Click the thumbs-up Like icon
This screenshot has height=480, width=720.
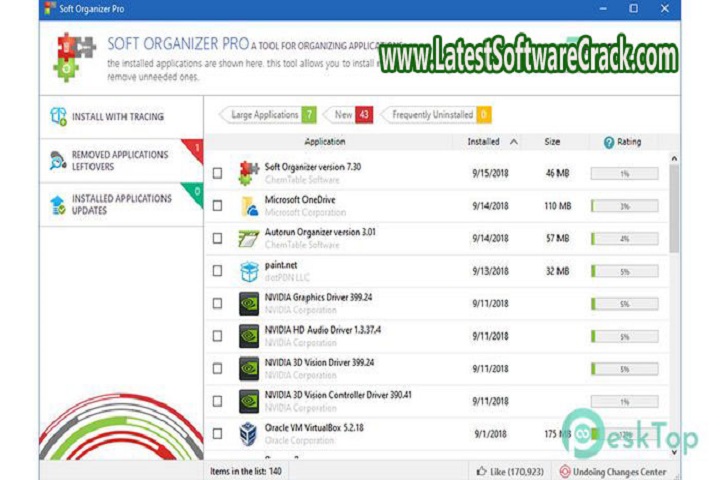[481, 471]
